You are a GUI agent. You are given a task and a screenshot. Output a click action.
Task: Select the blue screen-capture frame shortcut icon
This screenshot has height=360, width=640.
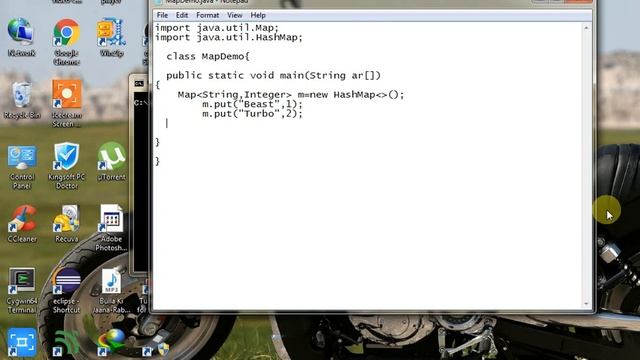click(x=22, y=342)
